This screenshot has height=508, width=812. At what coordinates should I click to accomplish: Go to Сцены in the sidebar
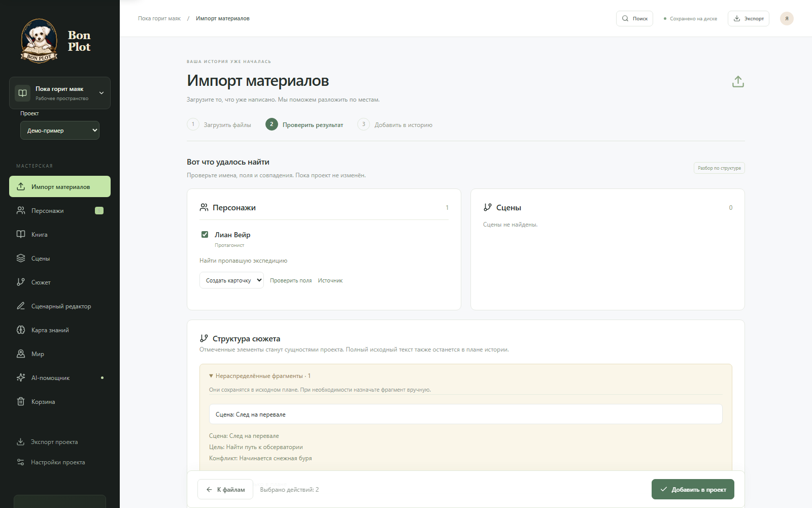tap(60, 258)
